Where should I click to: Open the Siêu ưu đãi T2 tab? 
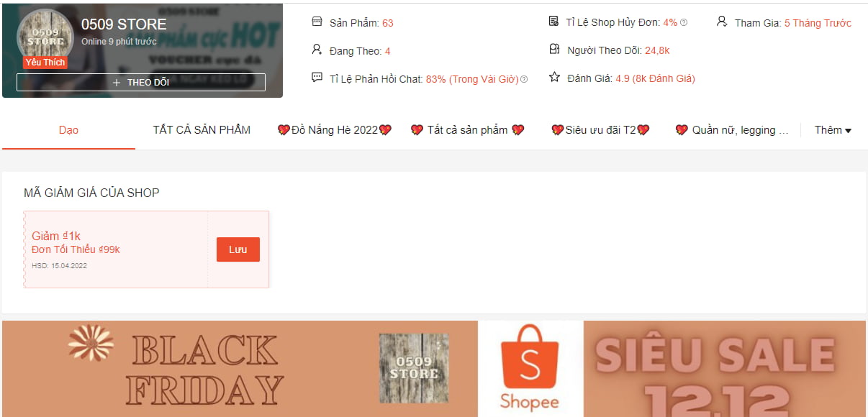pos(600,130)
